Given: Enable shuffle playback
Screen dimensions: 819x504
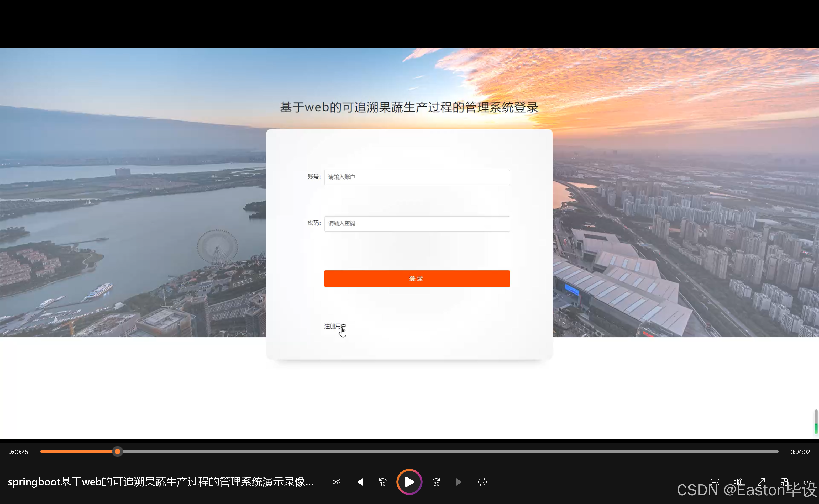Looking at the screenshot, I should click(x=337, y=482).
